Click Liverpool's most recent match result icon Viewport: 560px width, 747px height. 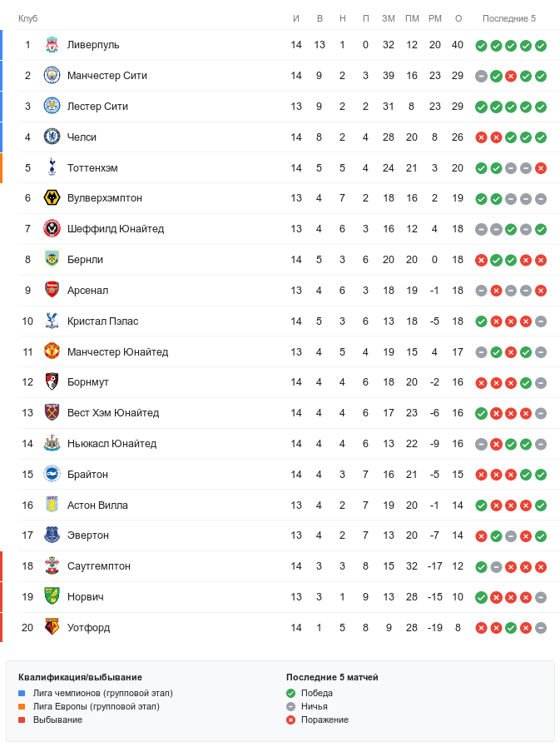coord(541,45)
